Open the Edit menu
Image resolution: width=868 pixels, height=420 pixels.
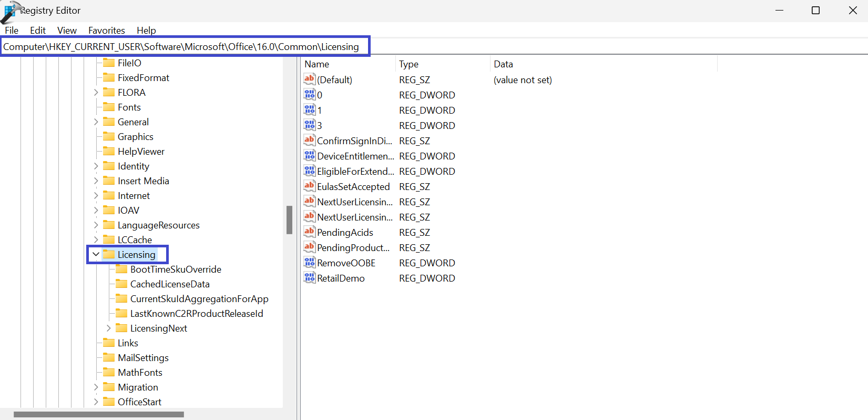coord(37,31)
